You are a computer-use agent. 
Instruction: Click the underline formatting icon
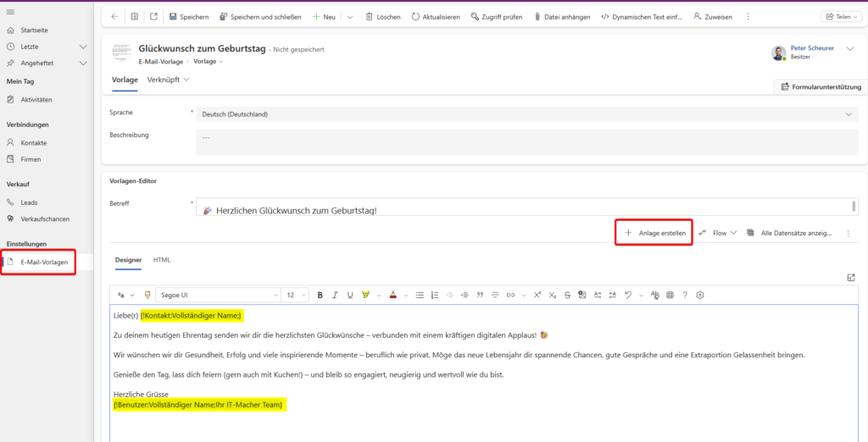350,296
